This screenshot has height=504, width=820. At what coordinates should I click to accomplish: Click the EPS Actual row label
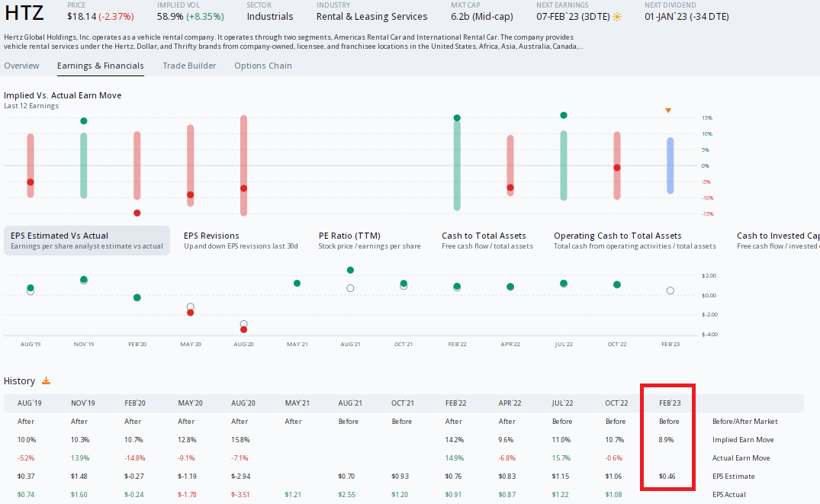point(728,494)
